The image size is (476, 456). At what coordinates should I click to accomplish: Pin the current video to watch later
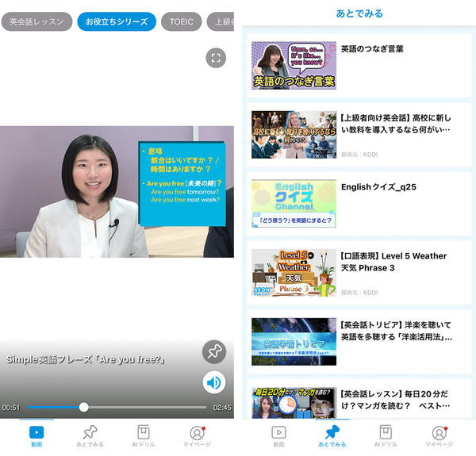tap(214, 352)
